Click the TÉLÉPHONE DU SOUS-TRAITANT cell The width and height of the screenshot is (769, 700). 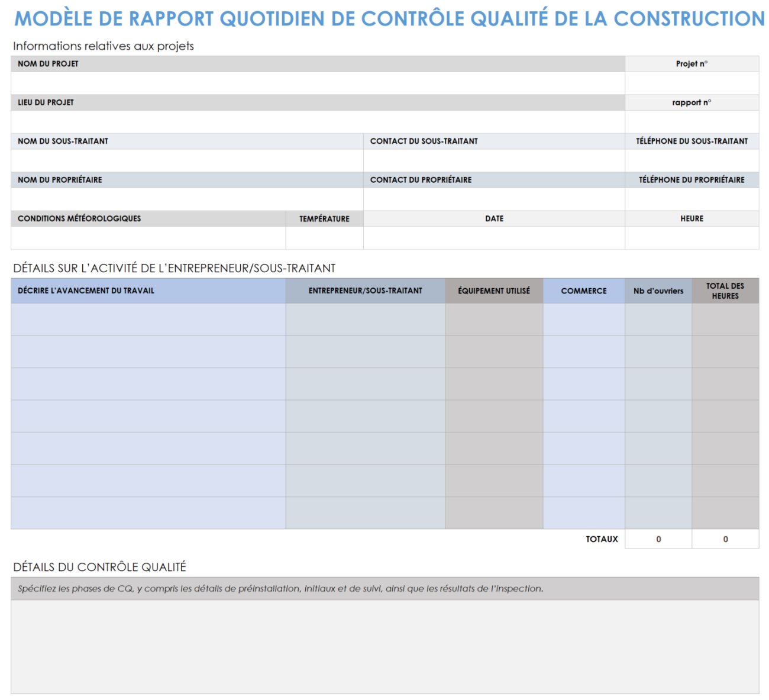click(x=692, y=160)
